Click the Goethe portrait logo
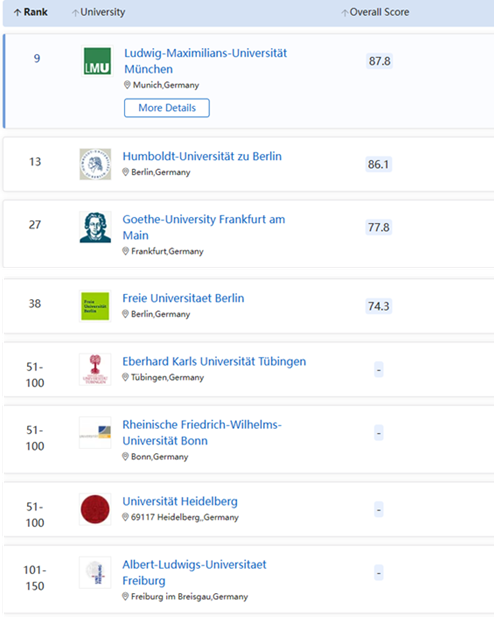The height and width of the screenshot is (617, 494). click(95, 227)
